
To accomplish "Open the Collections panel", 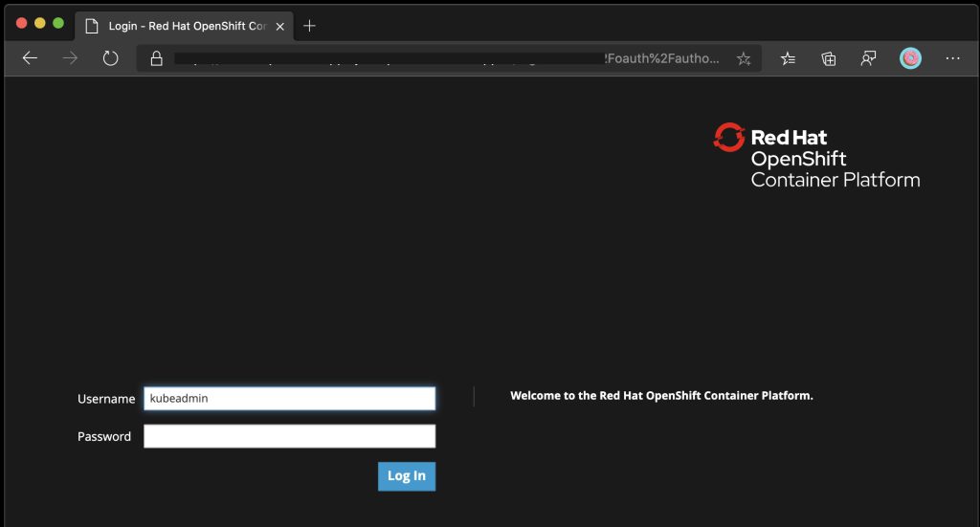I will pos(828,58).
